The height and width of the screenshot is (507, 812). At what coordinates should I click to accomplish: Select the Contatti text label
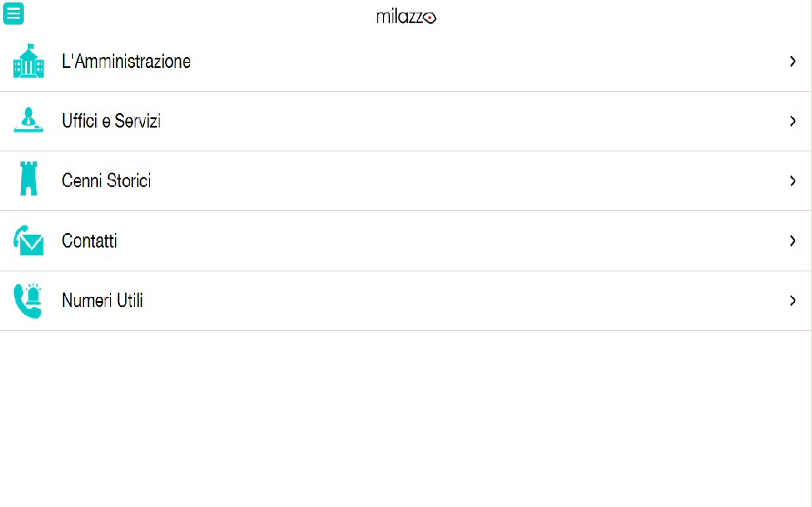point(89,241)
